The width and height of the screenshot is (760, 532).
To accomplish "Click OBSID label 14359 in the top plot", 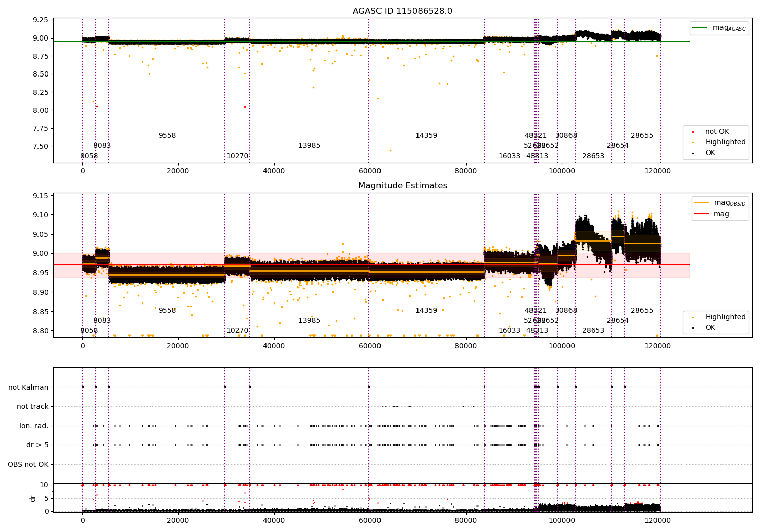I will point(426,136).
